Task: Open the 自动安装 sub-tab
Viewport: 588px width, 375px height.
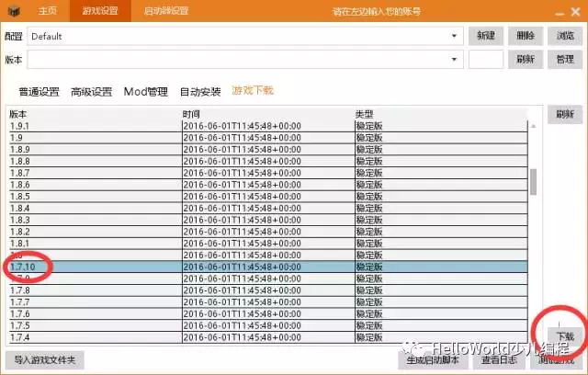Action: [x=200, y=92]
